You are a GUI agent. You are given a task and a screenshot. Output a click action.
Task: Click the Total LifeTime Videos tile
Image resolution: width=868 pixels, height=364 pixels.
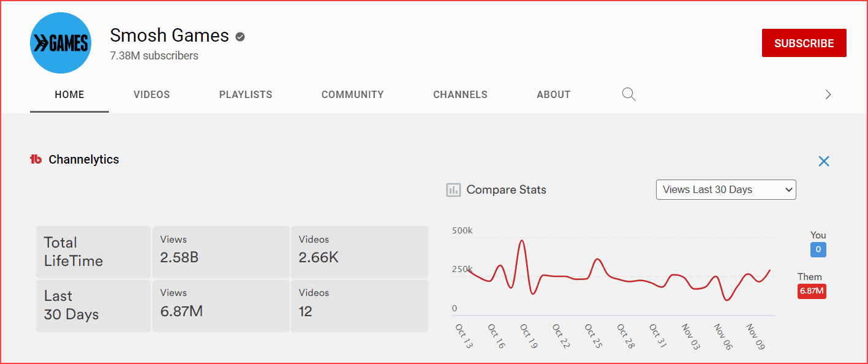[x=359, y=252]
